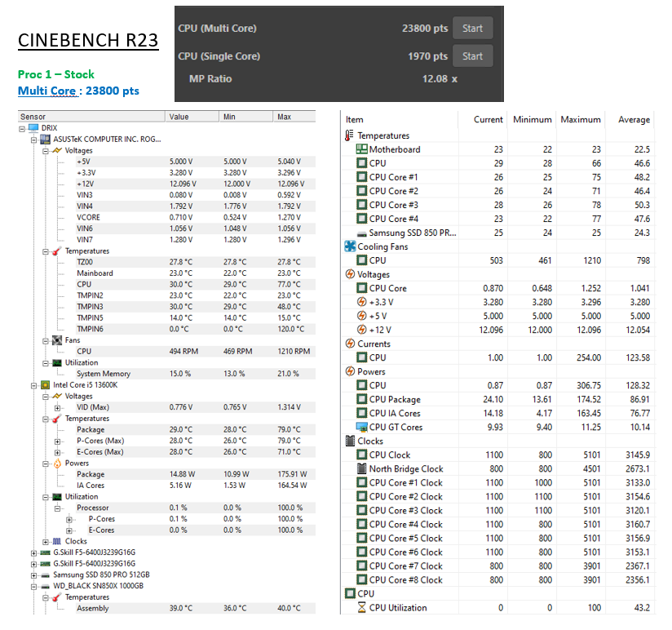This screenshot has width=672, height=630.
Task: Collapse the motherboard Voltages group
Action: click(x=46, y=150)
